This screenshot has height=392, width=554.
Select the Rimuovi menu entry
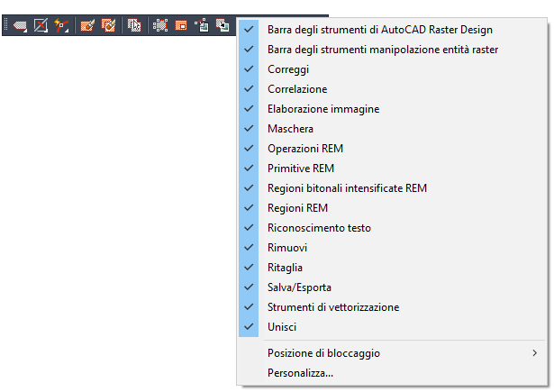392,248
